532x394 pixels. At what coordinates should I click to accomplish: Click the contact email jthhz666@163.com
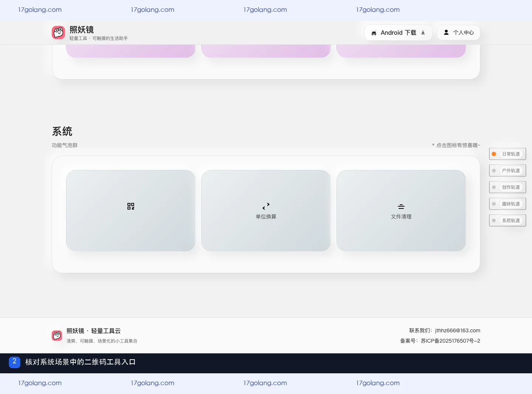pyautogui.click(x=458, y=330)
